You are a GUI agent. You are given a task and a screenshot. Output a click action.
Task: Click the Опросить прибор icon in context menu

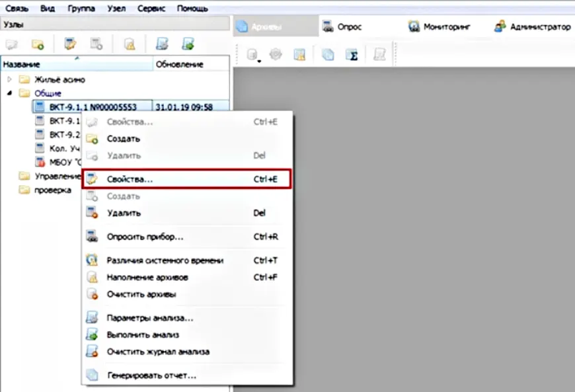(93, 237)
